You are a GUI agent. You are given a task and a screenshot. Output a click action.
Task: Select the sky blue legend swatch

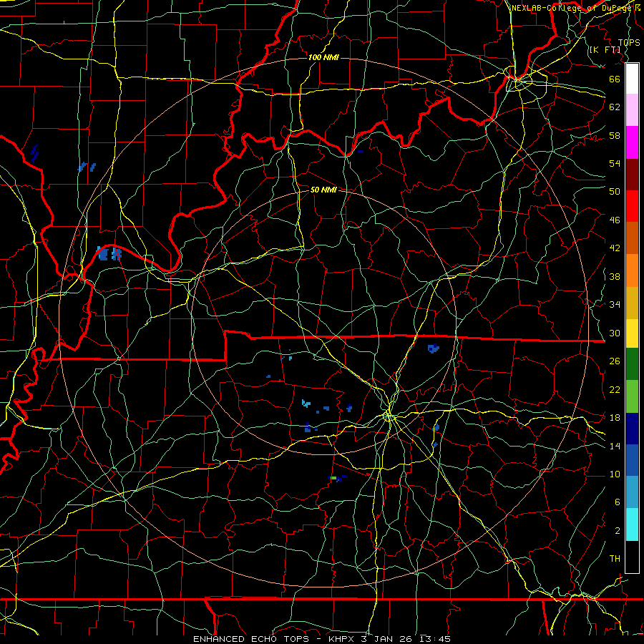click(x=632, y=492)
